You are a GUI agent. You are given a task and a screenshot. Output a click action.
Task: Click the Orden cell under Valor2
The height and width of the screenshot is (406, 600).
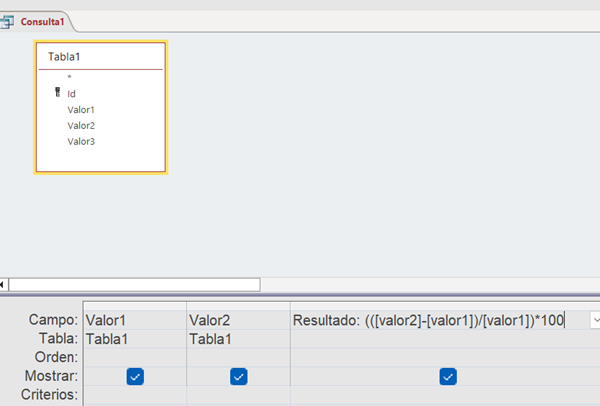pos(238,357)
